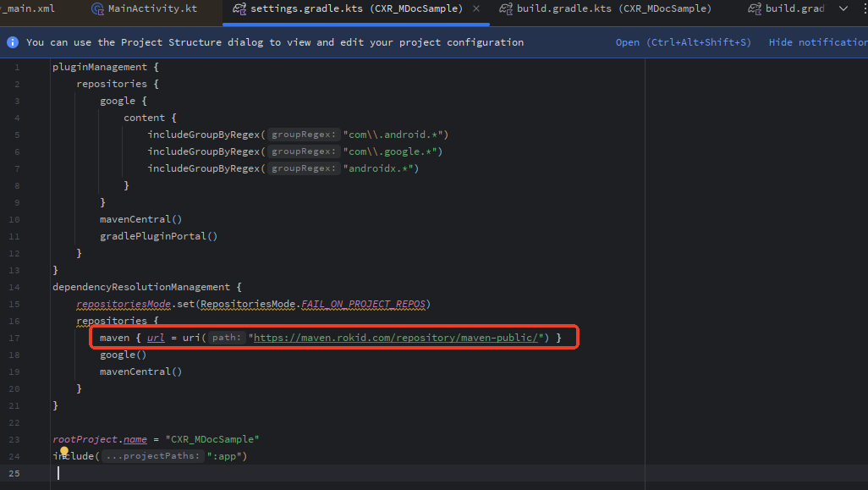Click line number 17 in the gutter
868x490 pixels.
point(14,339)
